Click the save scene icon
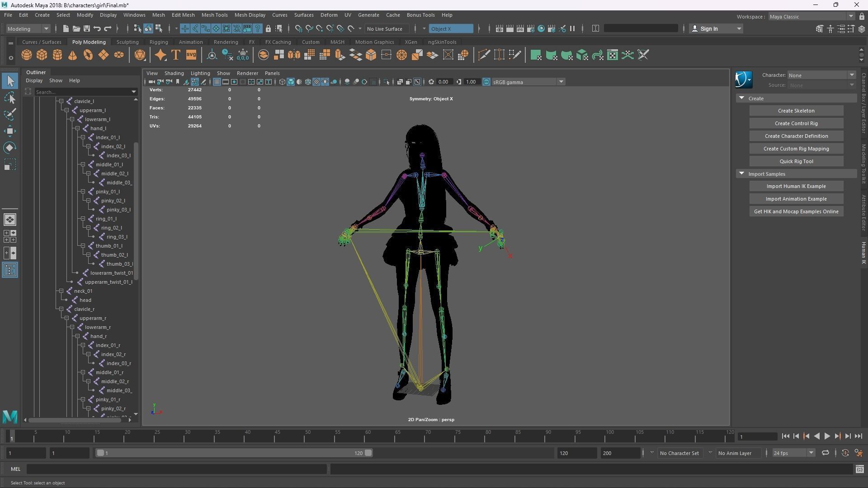The width and height of the screenshot is (868, 488). pos(87,28)
